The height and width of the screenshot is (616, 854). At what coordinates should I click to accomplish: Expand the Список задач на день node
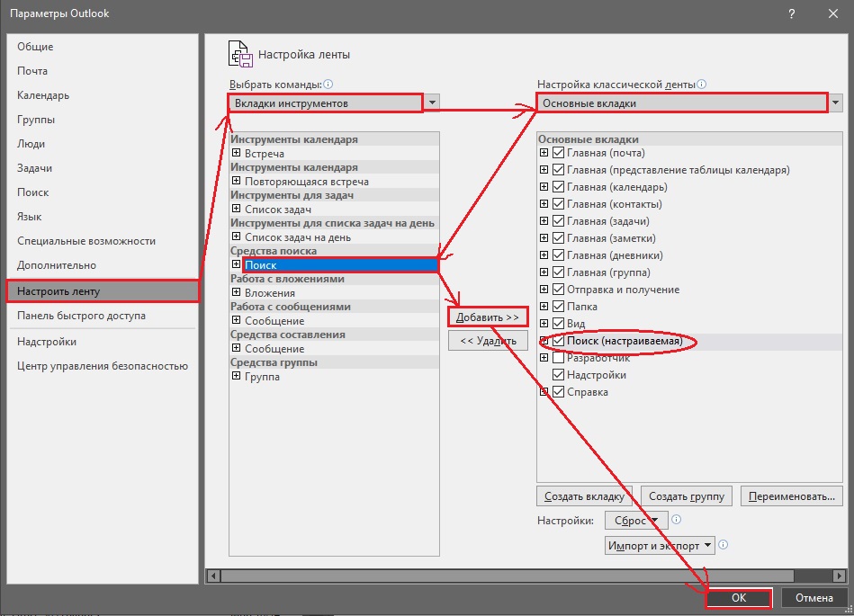pyautogui.click(x=237, y=237)
